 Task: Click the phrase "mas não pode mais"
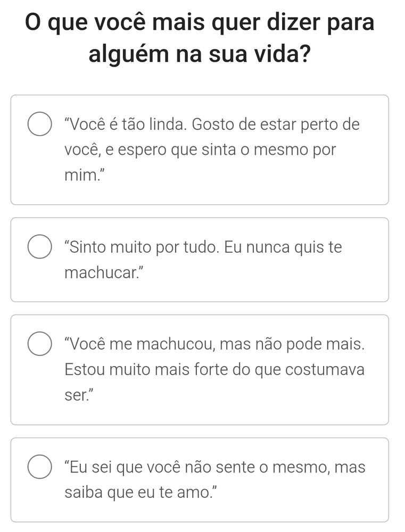[x=292, y=344]
